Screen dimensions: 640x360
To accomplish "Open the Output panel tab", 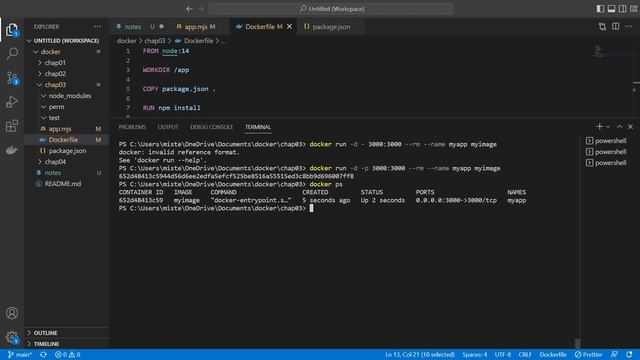I will tap(168, 127).
